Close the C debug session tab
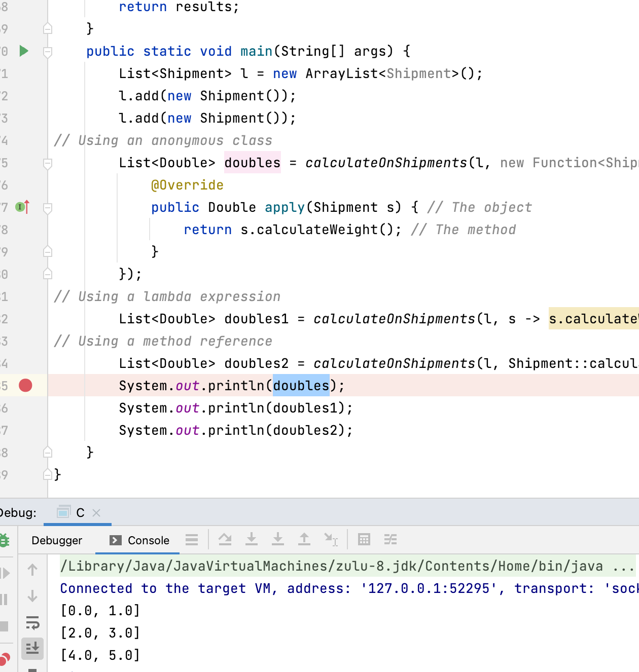Viewport: 639px width, 672px height. pos(96,513)
